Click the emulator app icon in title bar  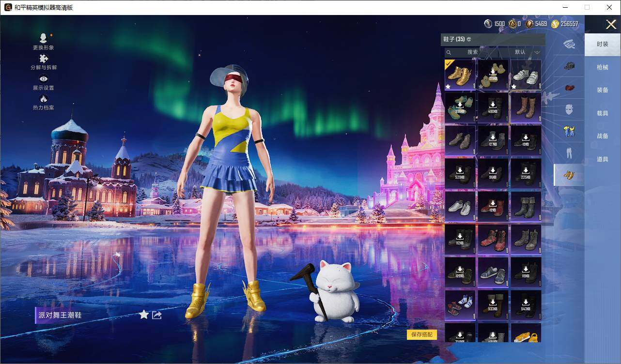[8, 7]
